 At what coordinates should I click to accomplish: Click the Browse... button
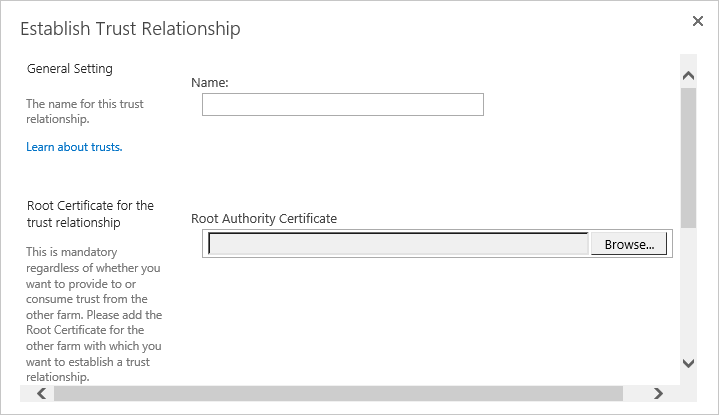pos(629,244)
